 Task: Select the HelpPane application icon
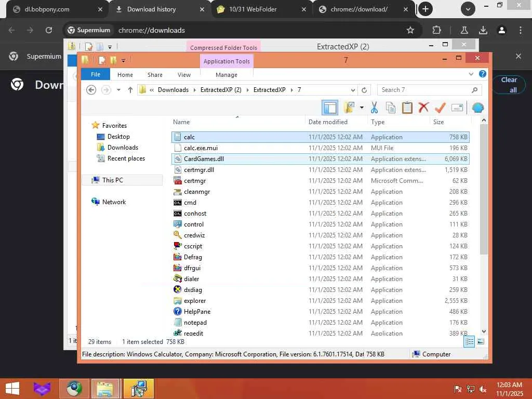(x=178, y=311)
